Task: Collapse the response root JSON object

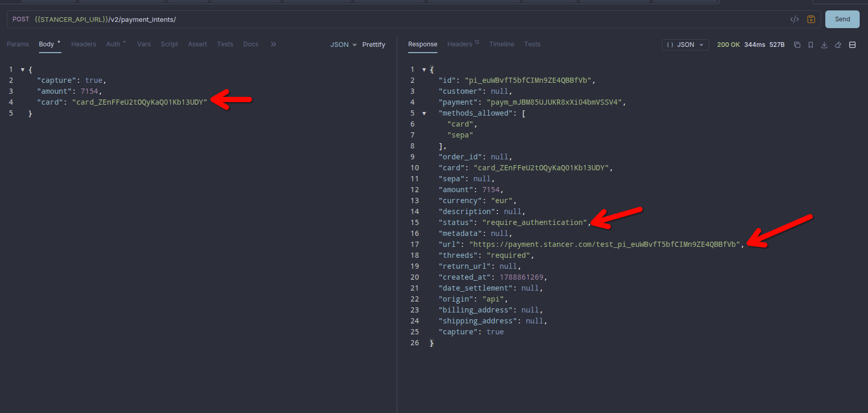Action: [424, 70]
